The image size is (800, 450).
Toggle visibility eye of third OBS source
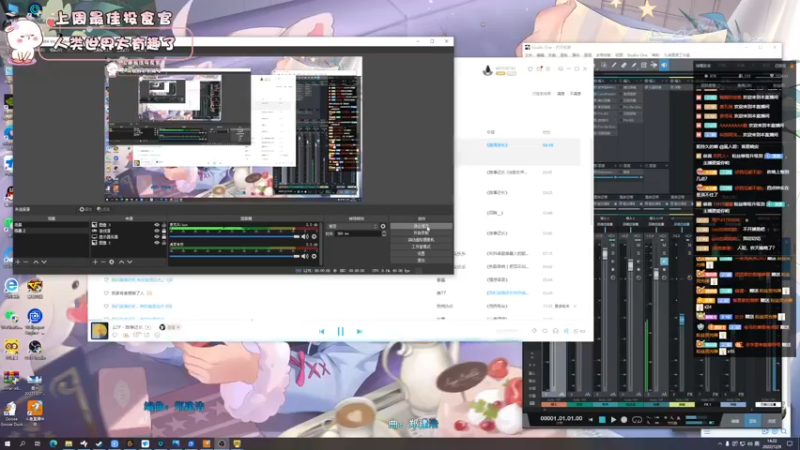point(157,237)
